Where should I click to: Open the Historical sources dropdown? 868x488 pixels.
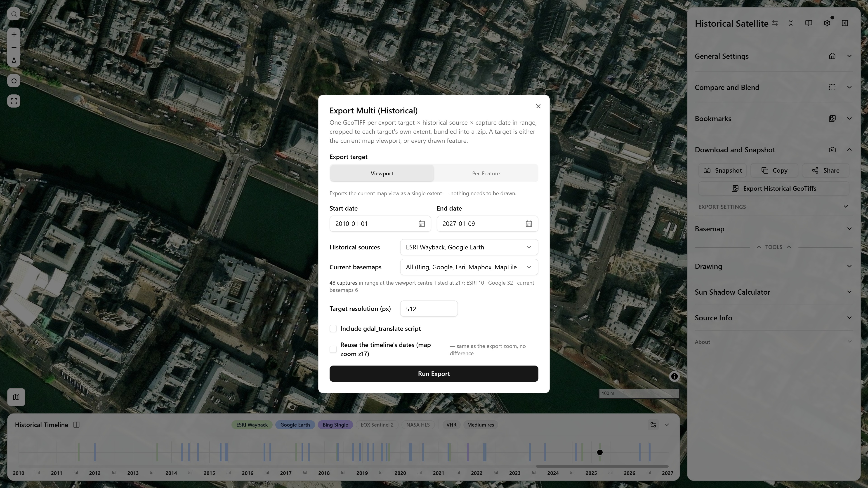pos(469,247)
